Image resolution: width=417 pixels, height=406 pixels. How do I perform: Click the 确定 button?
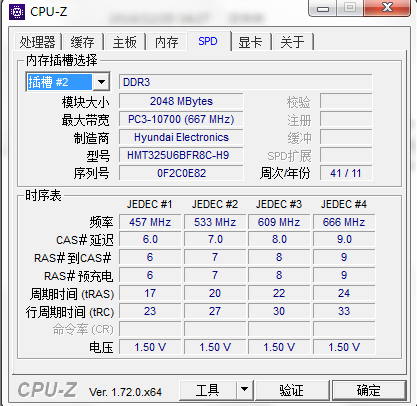click(x=369, y=390)
